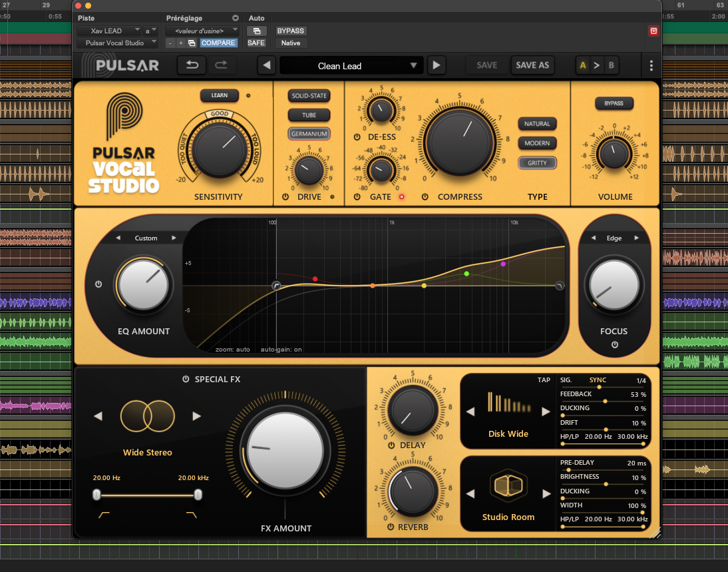This screenshot has width=728, height=572.
Task: Switch to next reverb type after Studio Room
Action: [546, 494]
